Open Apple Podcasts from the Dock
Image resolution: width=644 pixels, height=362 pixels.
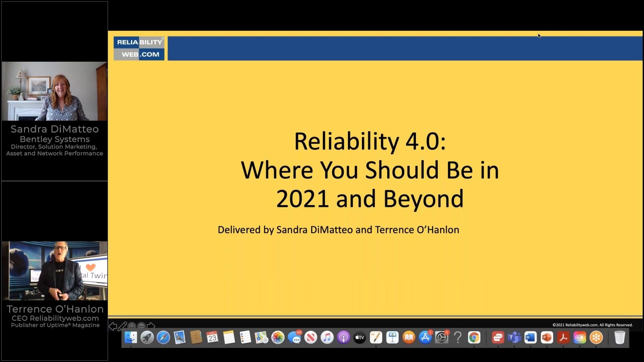(343, 338)
